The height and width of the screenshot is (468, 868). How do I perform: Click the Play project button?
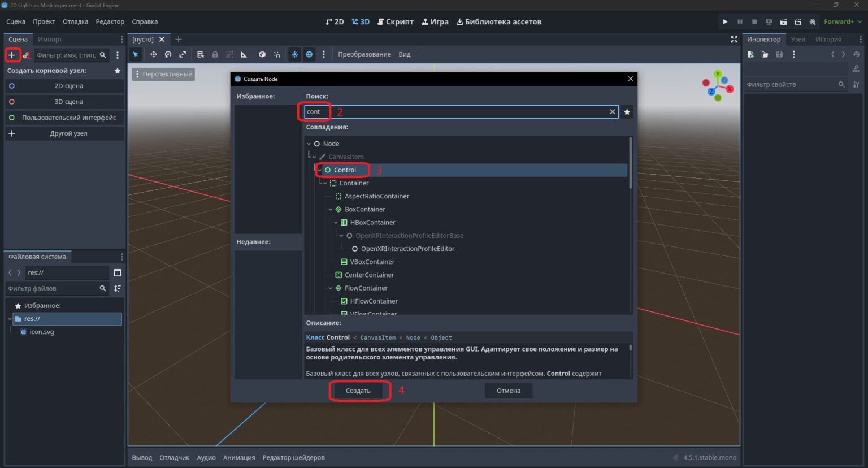coord(725,21)
